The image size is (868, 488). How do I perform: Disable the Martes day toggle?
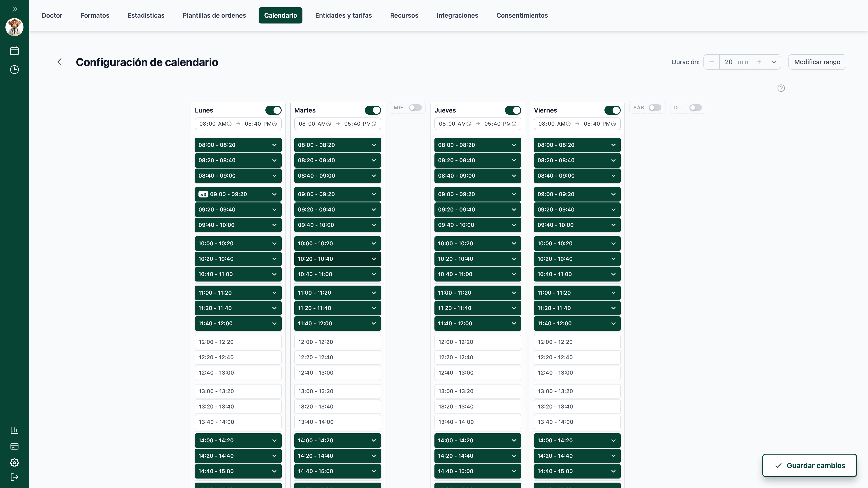click(x=373, y=110)
